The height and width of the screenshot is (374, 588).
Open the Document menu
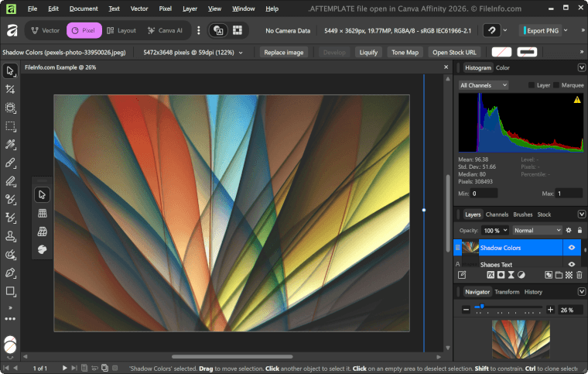point(84,9)
